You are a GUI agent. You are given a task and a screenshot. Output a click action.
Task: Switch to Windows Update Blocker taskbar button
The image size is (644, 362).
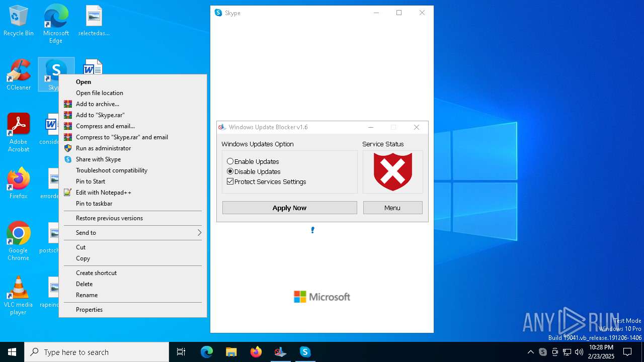281,352
